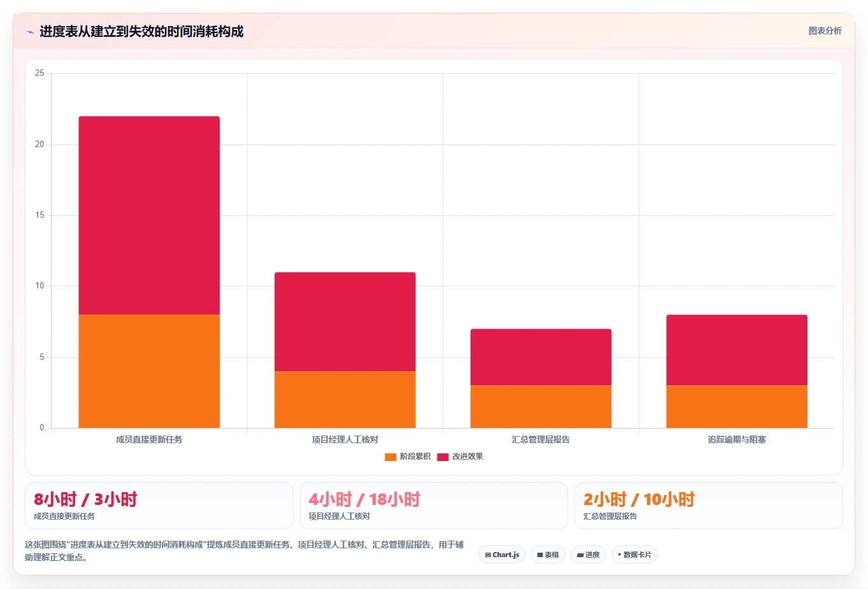Click the 改进效果 legend label text
This screenshot has width=868, height=589.
(467, 457)
